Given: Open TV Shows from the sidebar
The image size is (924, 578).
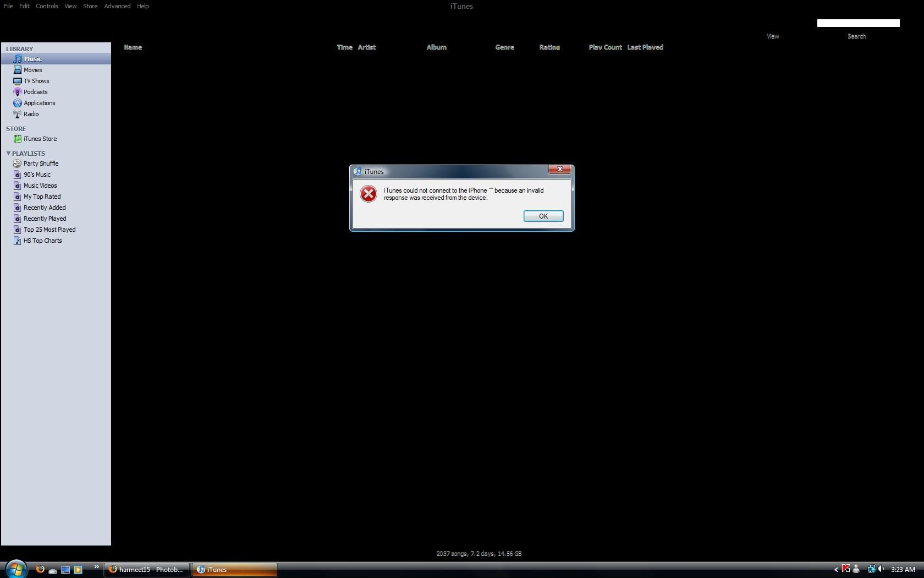Looking at the screenshot, I should 18,81.
